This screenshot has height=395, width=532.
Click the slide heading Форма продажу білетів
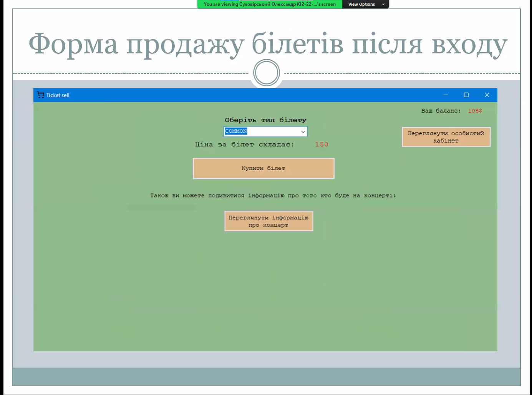click(268, 44)
